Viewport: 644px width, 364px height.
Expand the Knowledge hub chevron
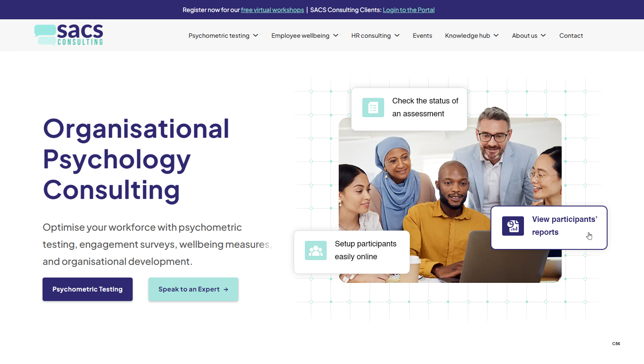(x=496, y=36)
